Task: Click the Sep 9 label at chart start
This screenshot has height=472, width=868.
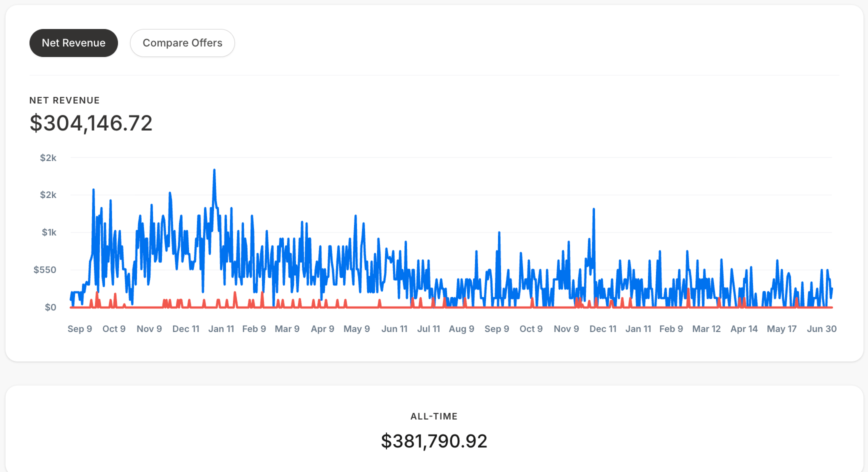Action: [x=80, y=329]
